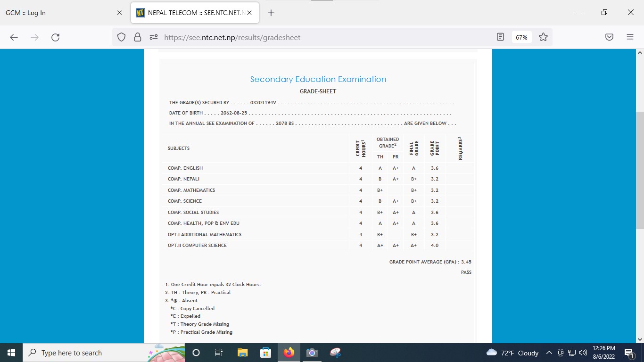Open the volume speaker control
644x362 pixels.
click(x=583, y=353)
